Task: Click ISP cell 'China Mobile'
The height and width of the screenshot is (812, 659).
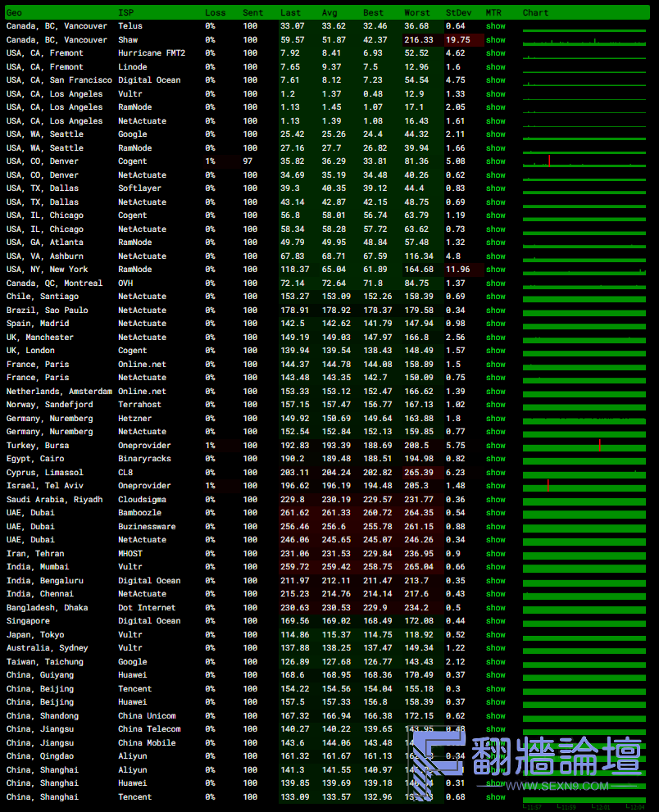Action: point(147,742)
